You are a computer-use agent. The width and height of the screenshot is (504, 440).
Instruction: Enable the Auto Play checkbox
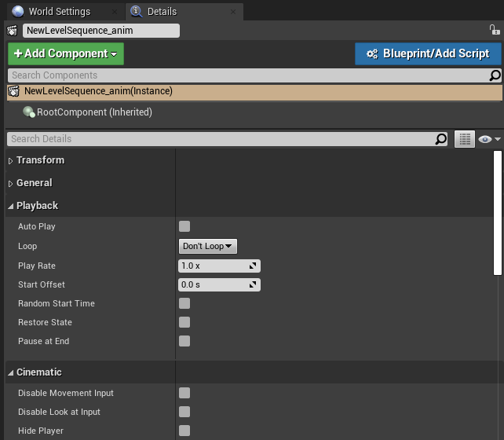pyautogui.click(x=184, y=226)
